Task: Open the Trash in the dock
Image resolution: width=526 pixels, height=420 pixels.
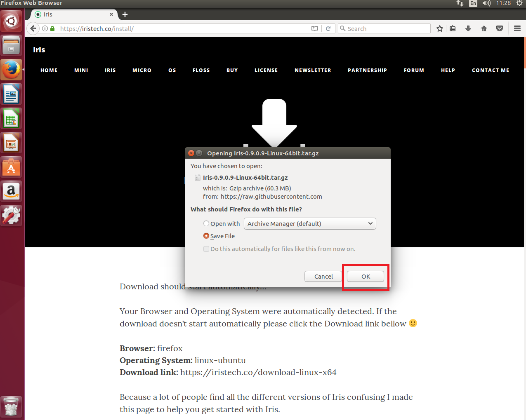Action: coord(11,406)
